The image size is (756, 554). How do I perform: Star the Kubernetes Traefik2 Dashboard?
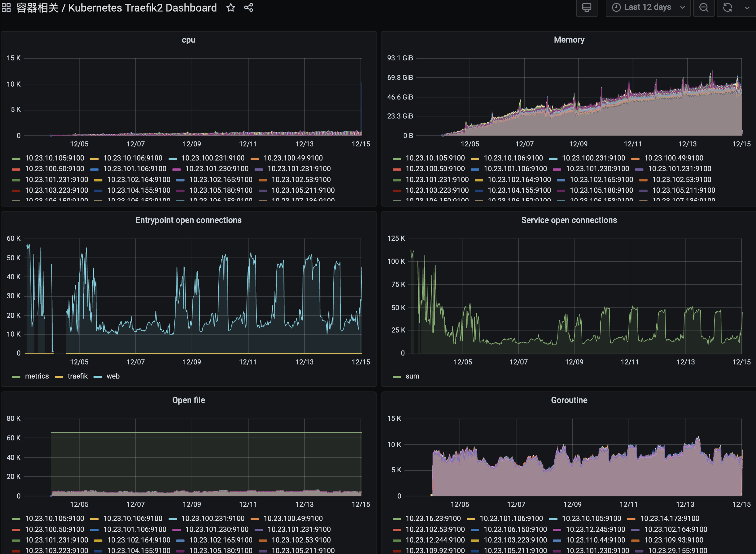[231, 8]
